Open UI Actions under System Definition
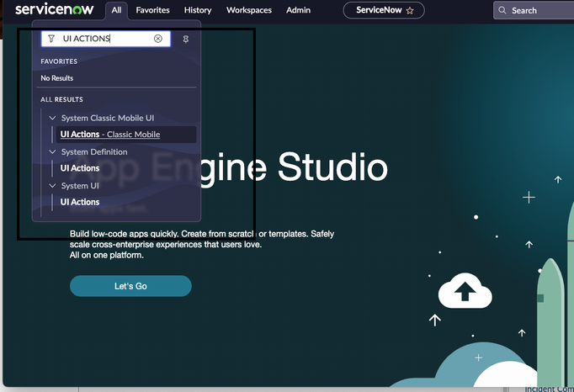Screen dimensions: 574x392 [x=80, y=168]
